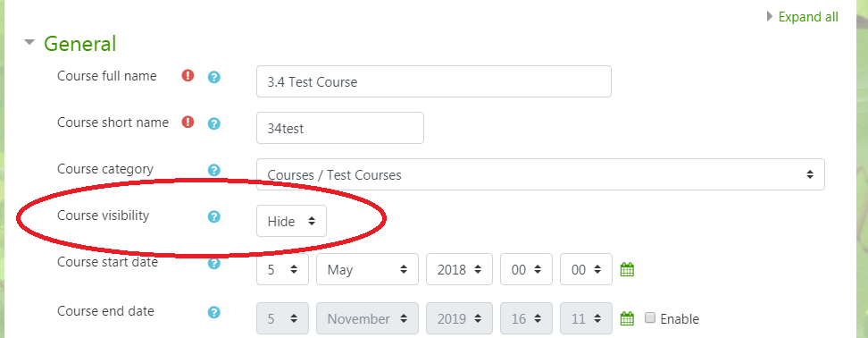Viewport: 868px width, 338px height.
Task: Click required icon next to Course full name
Action: [x=188, y=76]
